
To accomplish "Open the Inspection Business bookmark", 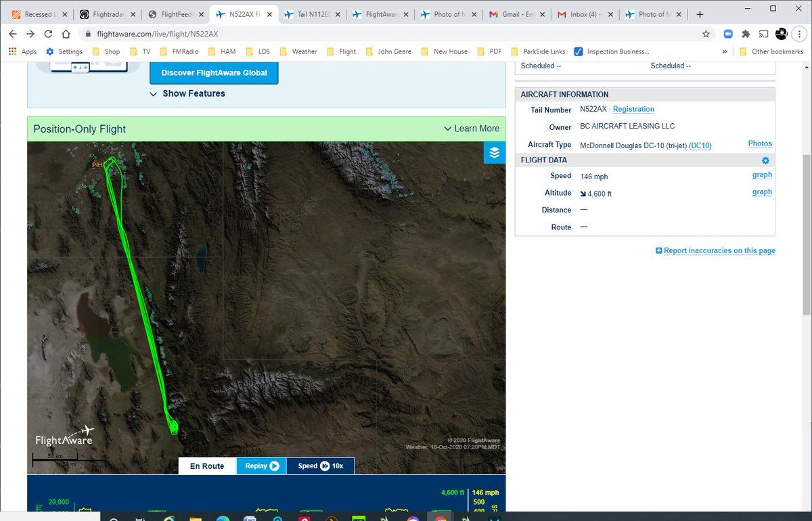I will [612, 51].
